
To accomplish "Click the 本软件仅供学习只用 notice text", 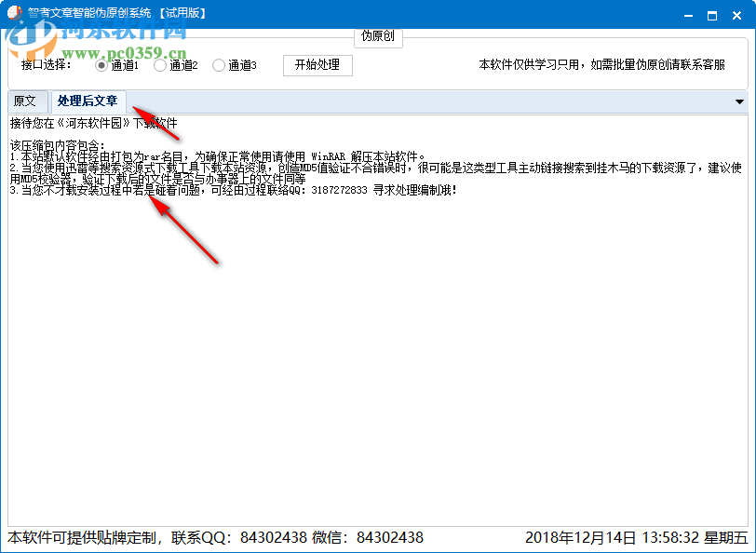I will pos(601,64).
